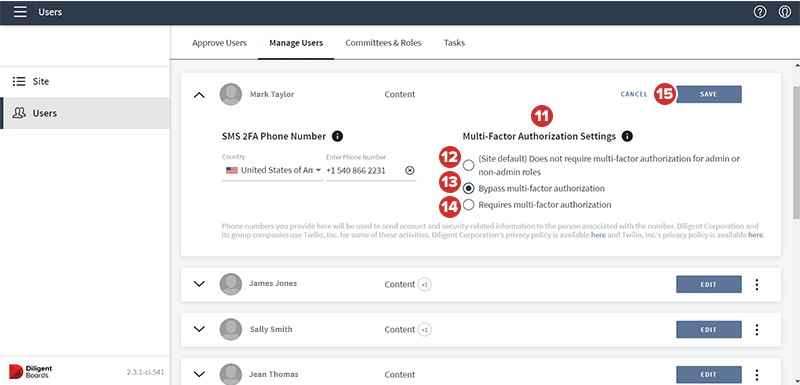Select Requires multi-factor authorization
800x385 pixels.
coord(468,204)
